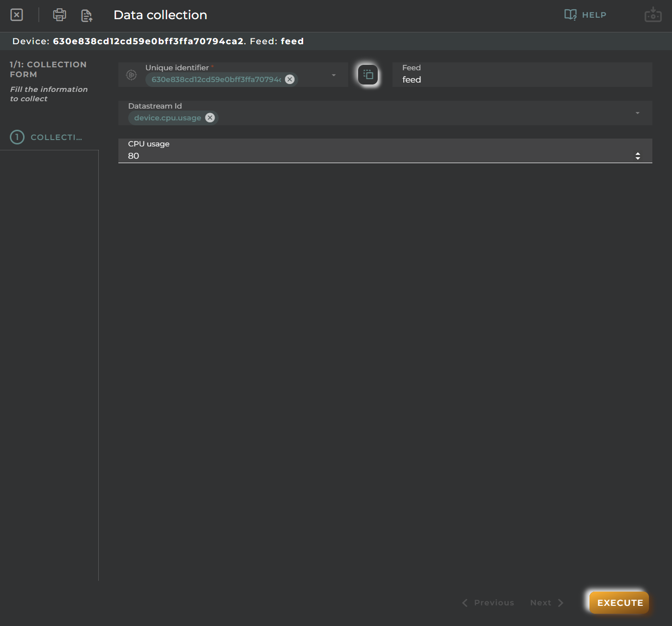Screen dimensions: 672x626
Task: Click the Feed input field
Action: [x=522, y=75]
